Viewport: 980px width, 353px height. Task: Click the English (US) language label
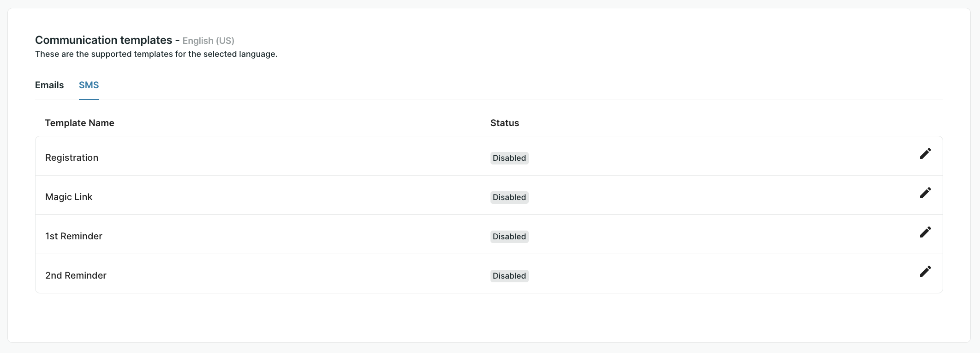pyautogui.click(x=209, y=41)
